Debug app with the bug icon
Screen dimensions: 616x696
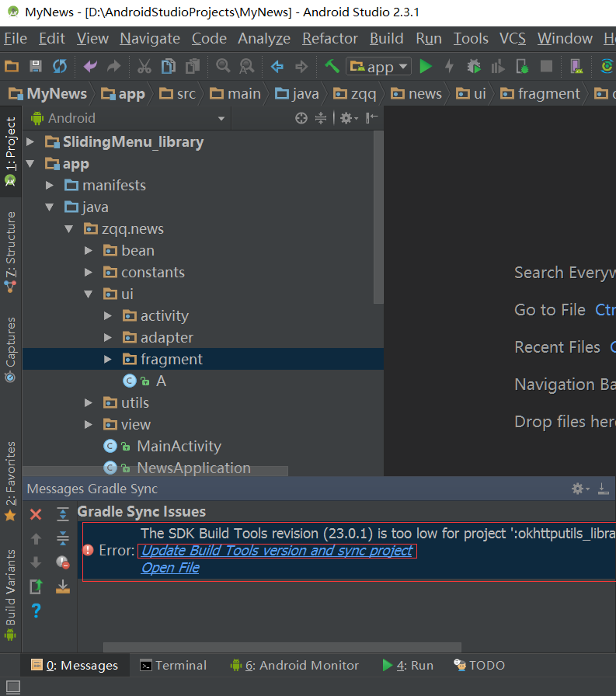pyautogui.click(x=474, y=67)
